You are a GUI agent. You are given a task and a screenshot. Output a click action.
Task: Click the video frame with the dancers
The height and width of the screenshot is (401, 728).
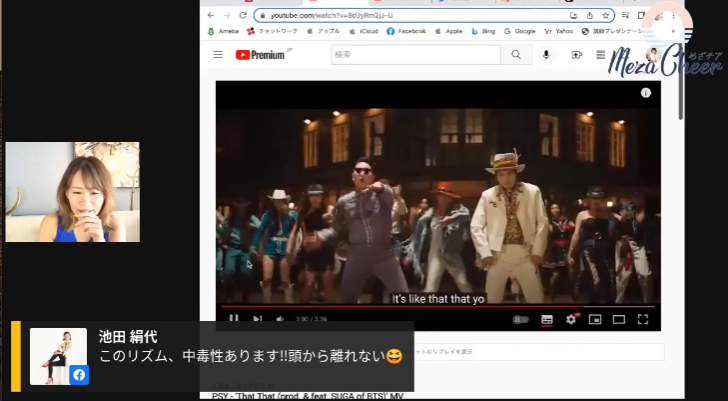(438, 206)
